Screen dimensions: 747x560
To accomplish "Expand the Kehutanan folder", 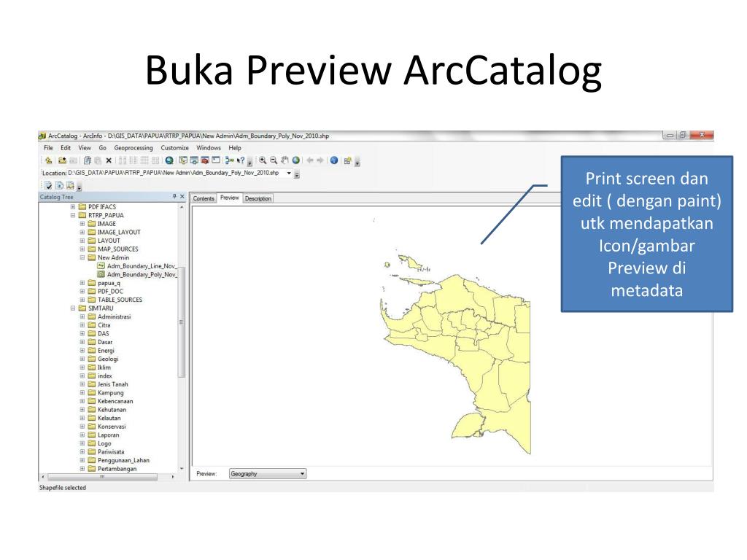I will pos(82,410).
